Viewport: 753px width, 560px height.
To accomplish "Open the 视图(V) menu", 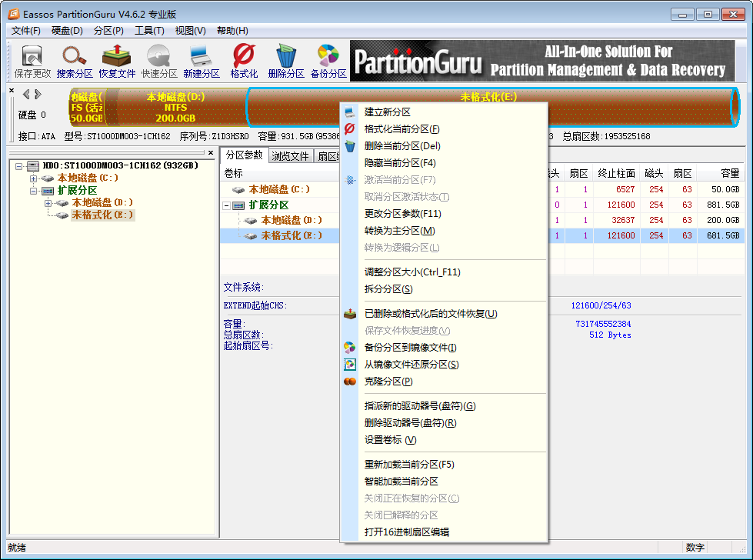I will [x=190, y=31].
